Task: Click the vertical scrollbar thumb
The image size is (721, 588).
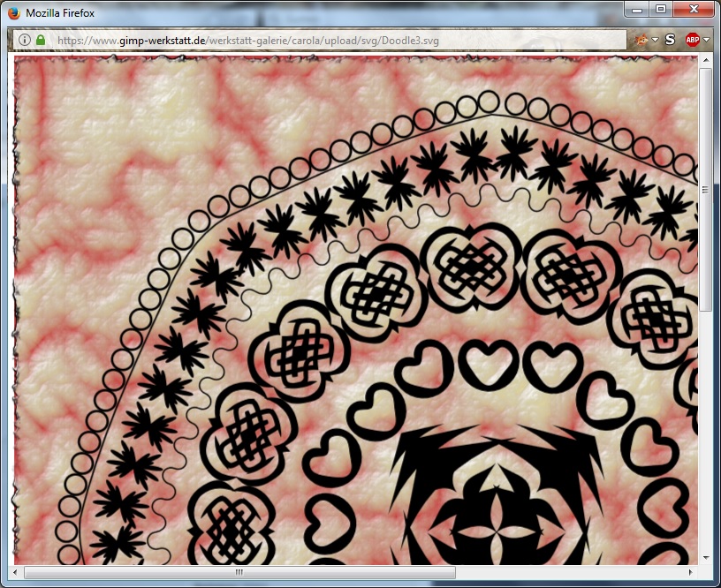Action: pyautogui.click(x=706, y=190)
